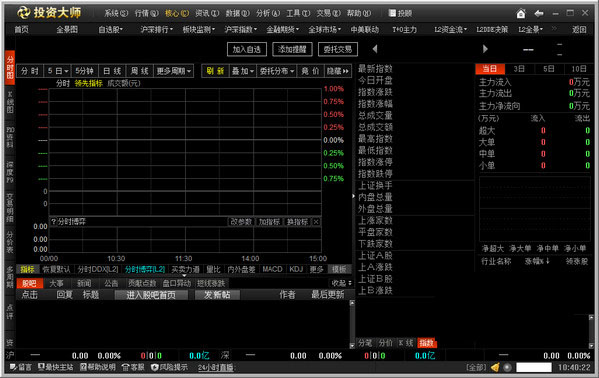Expand 更多周期 dropdown

point(174,71)
